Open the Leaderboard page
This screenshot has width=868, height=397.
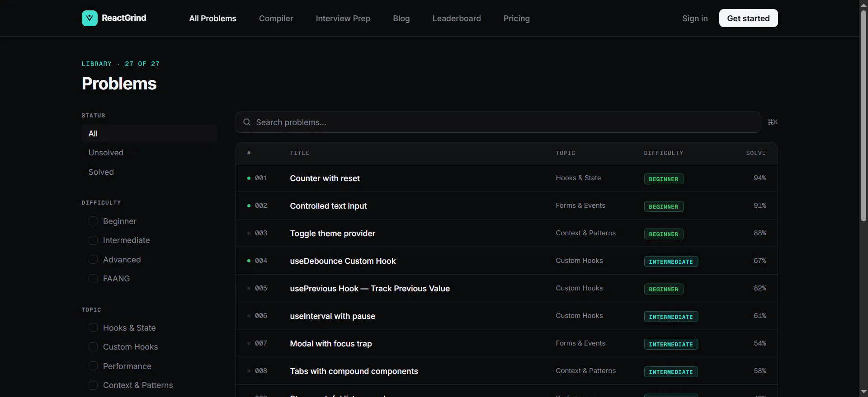pyautogui.click(x=457, y=19)
